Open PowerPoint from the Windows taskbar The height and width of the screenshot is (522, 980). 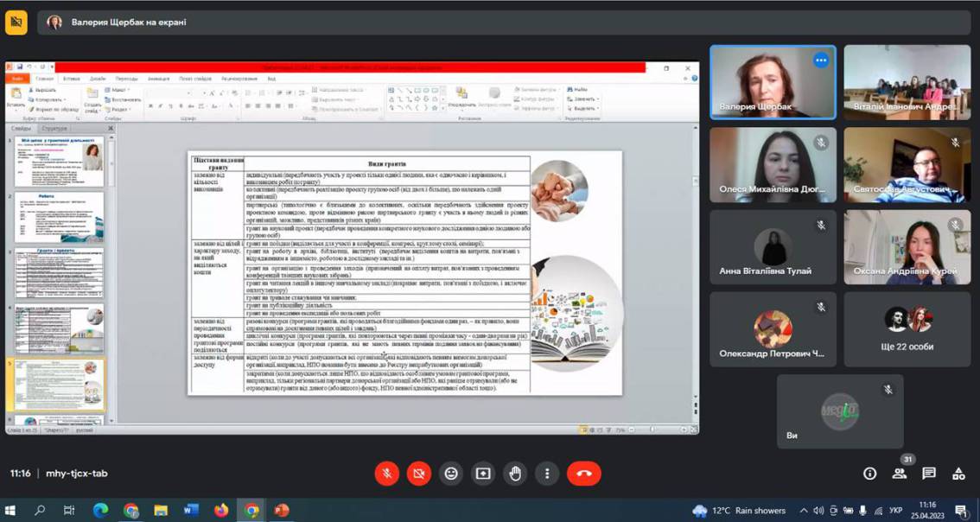click(x=281, y=511)
